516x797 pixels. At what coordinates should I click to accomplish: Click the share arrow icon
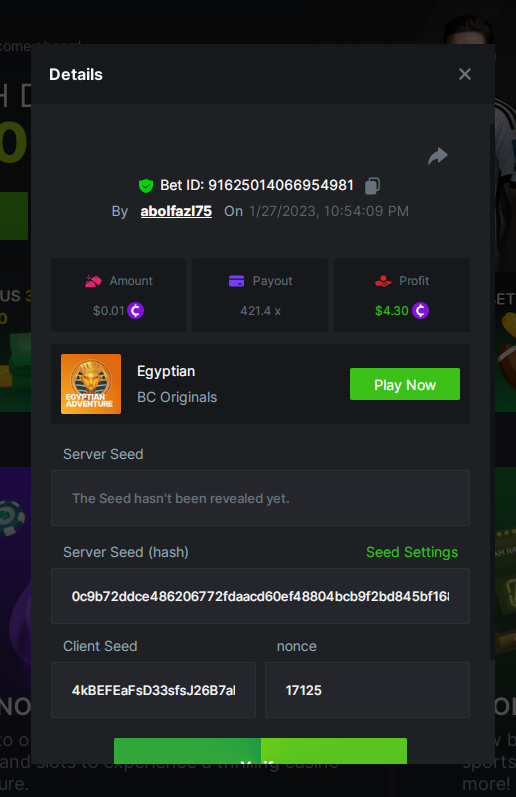[438, 156]
